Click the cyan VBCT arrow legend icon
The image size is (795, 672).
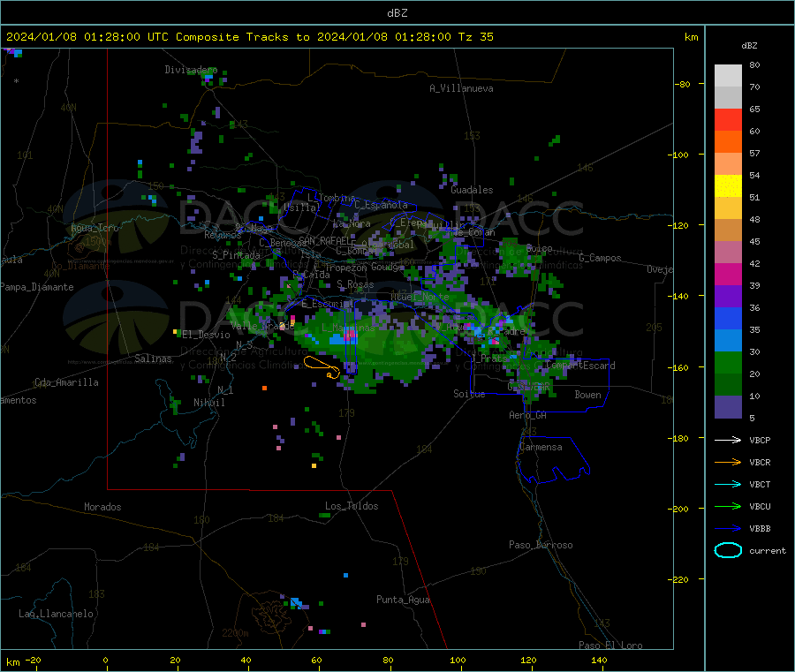728,485
